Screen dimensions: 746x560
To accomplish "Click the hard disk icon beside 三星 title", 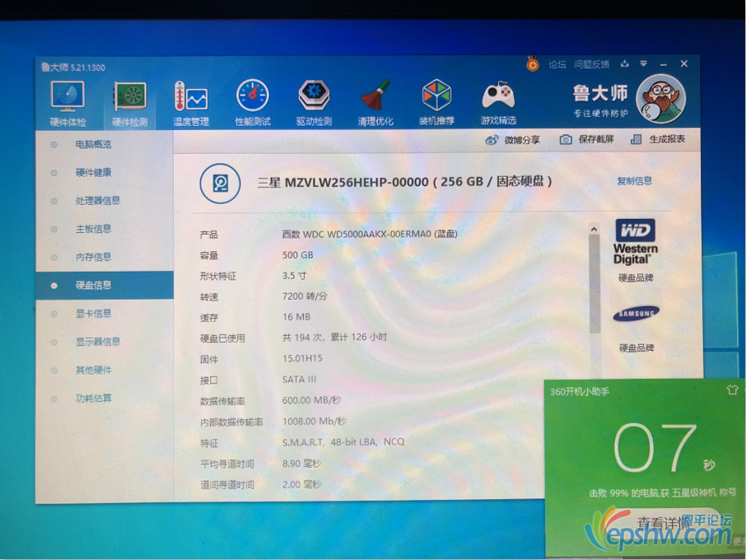I will (220, 183).
